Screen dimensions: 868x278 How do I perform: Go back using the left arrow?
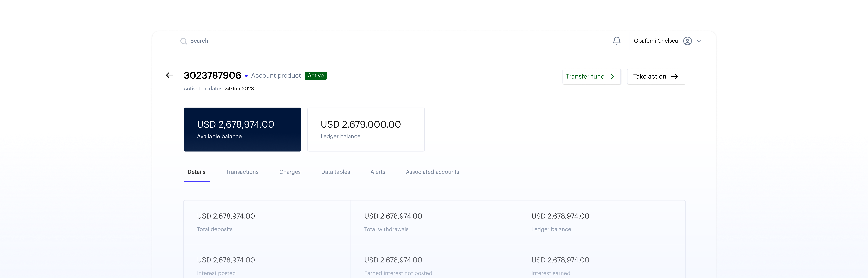(169, 75)
